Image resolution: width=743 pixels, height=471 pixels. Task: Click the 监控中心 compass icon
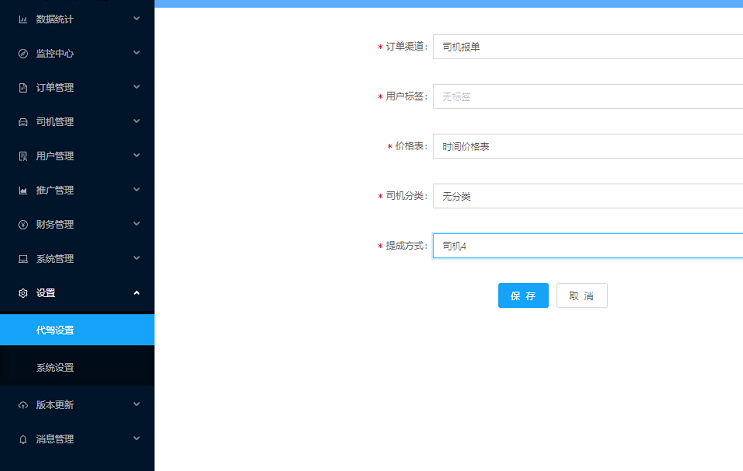tap(23, 53)
